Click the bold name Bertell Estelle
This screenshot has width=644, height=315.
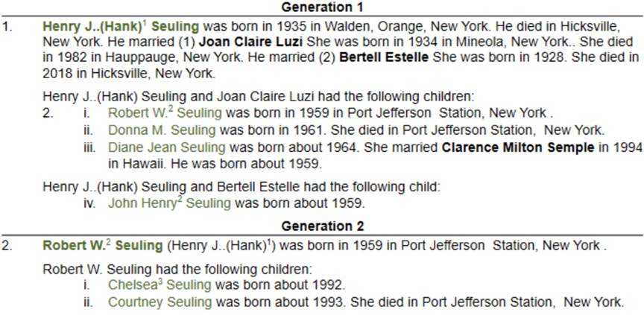pos(384,58)
